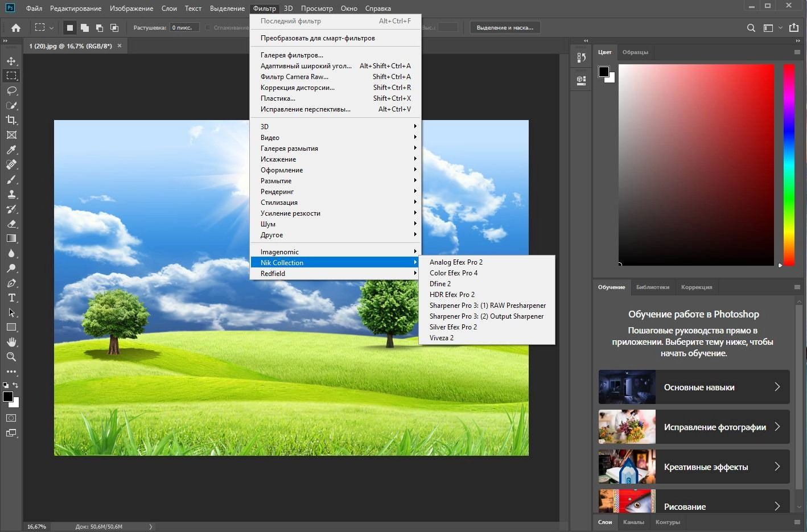This screenshot has width=807, height=532.
Task: Choose Intersect with selection mode
Action: [114, 27]
